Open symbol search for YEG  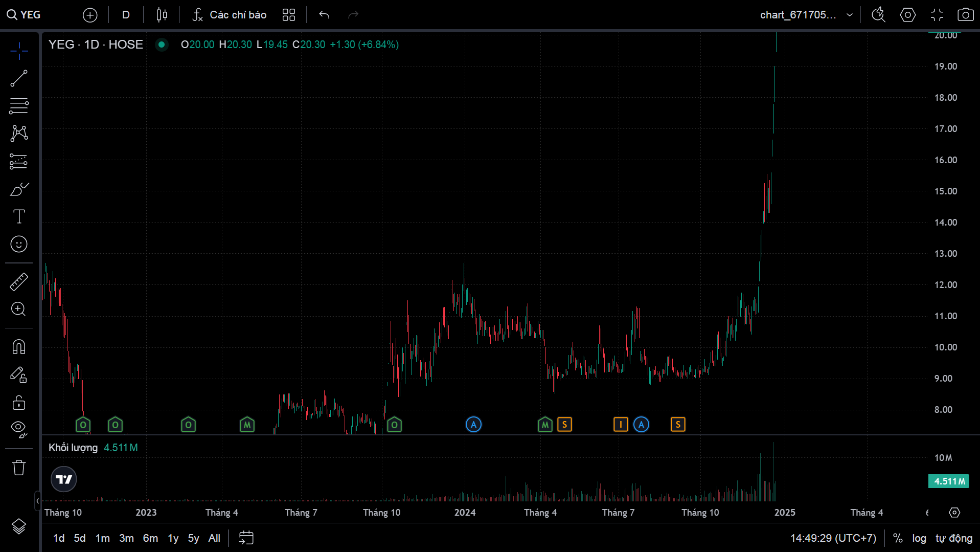point(24,15)
